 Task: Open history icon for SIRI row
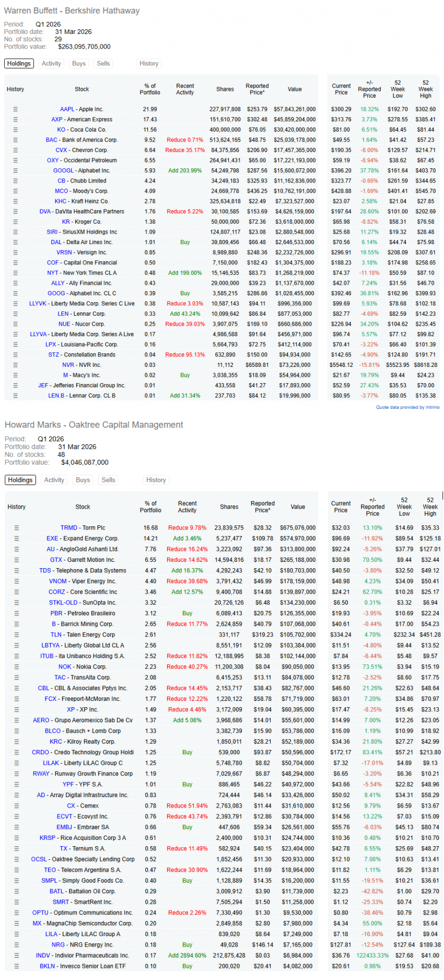pyautogui.click(x=16, y=232)
